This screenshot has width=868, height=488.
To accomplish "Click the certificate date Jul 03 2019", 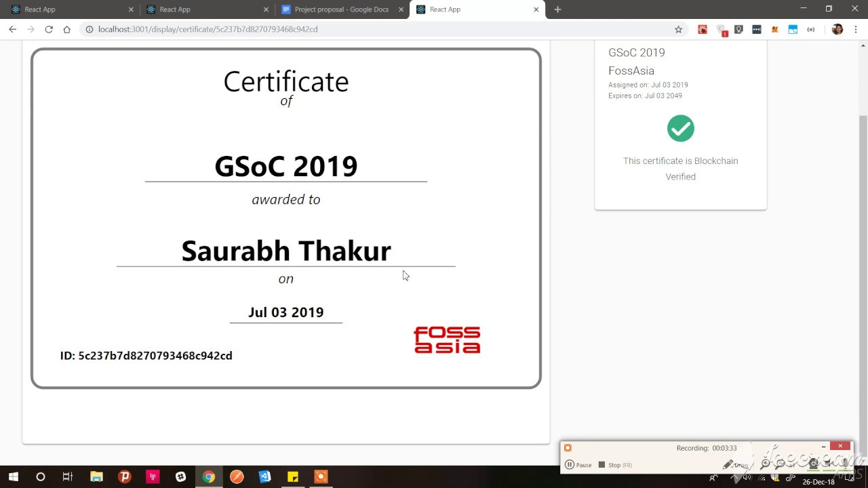I will click(x=286, y=312).
